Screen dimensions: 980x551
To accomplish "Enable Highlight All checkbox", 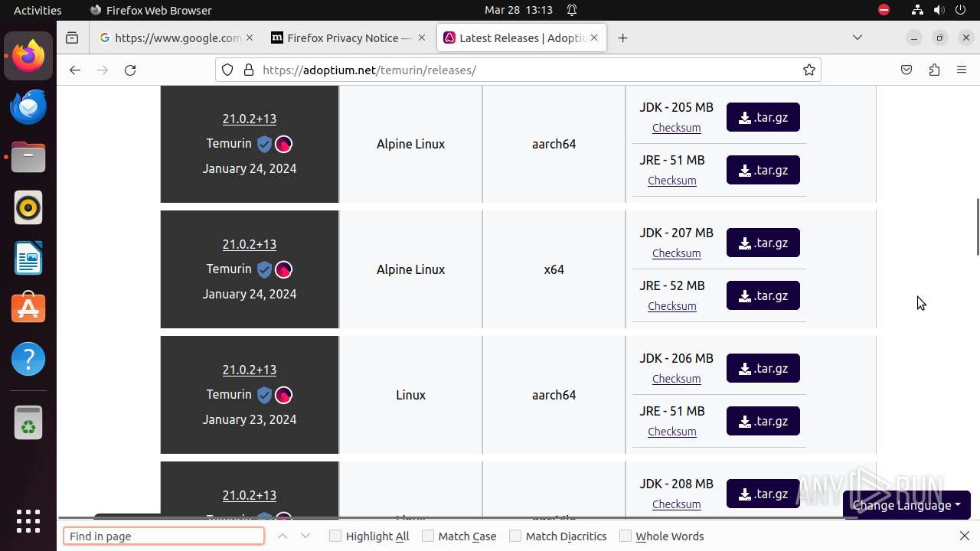I will click(x=335, y=536).
